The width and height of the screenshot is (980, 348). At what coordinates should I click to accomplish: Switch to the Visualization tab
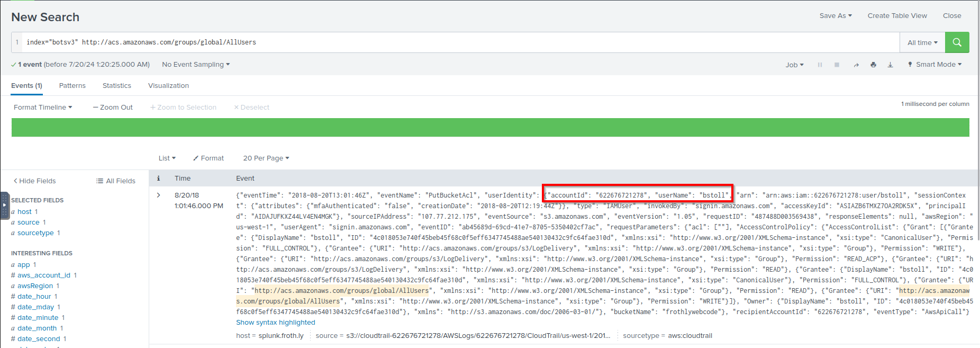168,85
